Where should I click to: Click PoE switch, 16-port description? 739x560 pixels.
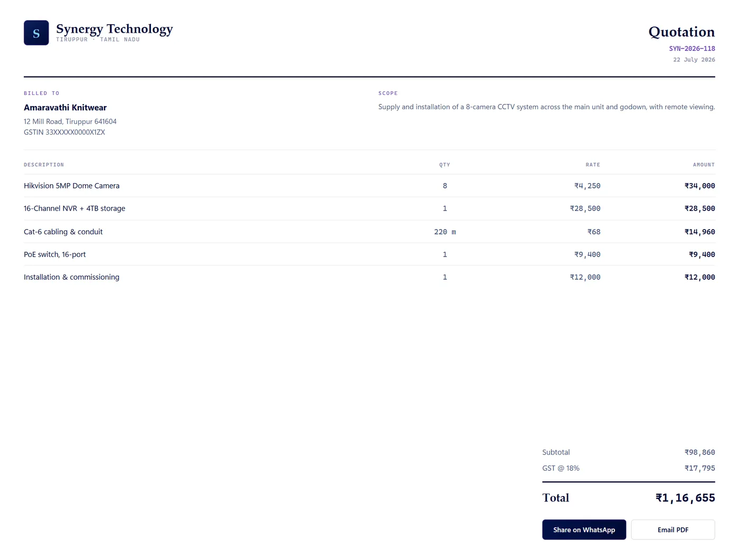point(55,254)
